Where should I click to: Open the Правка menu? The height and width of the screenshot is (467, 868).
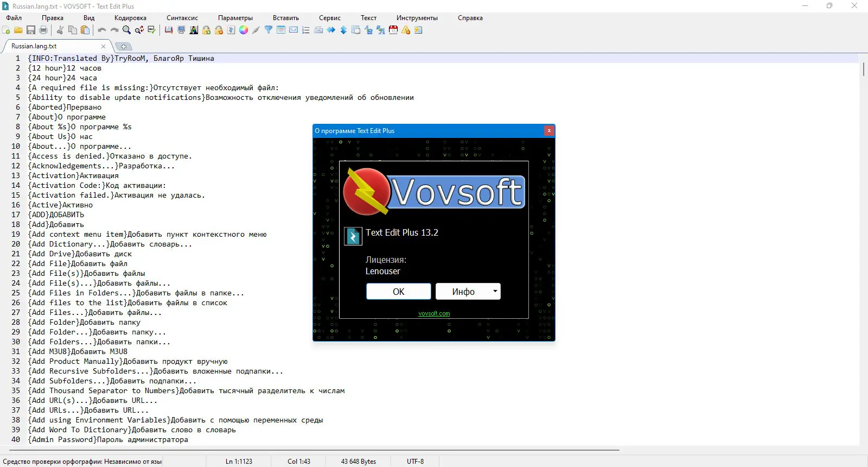[x=53, y=18]
